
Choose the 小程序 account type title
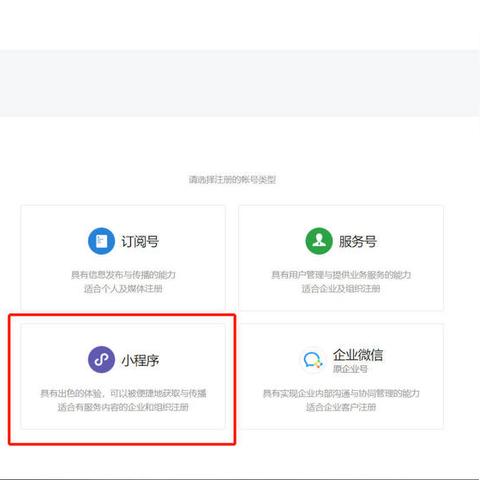[x=140, y=360]
